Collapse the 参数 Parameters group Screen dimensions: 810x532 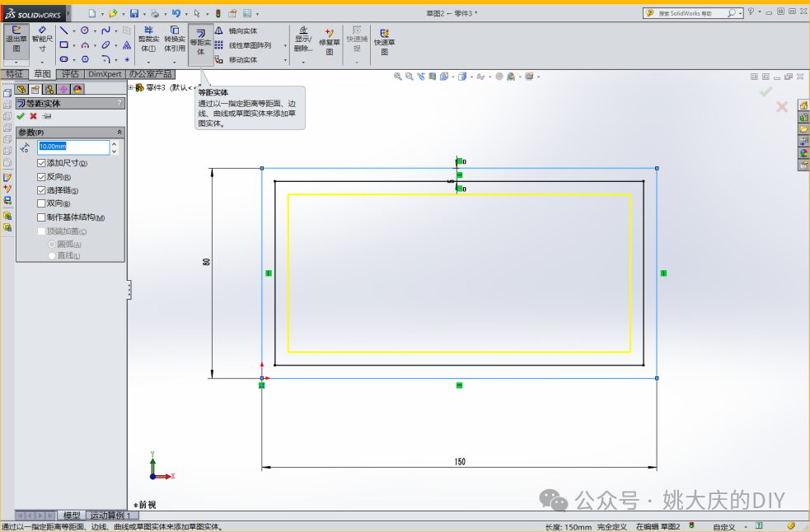coord(119,132)
